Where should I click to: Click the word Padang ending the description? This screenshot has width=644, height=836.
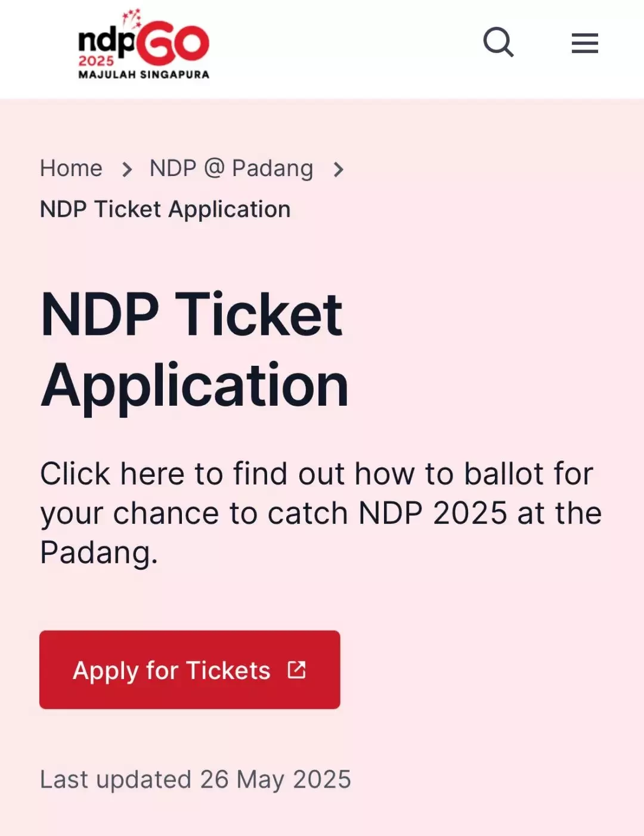click(99, 553)
